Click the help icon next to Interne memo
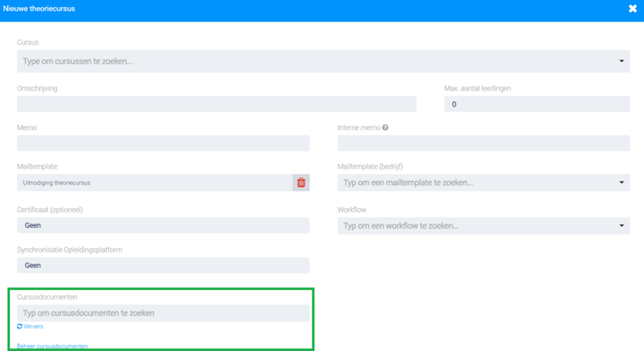Screen dimensions: 644x351 click(x=385, y=127)
